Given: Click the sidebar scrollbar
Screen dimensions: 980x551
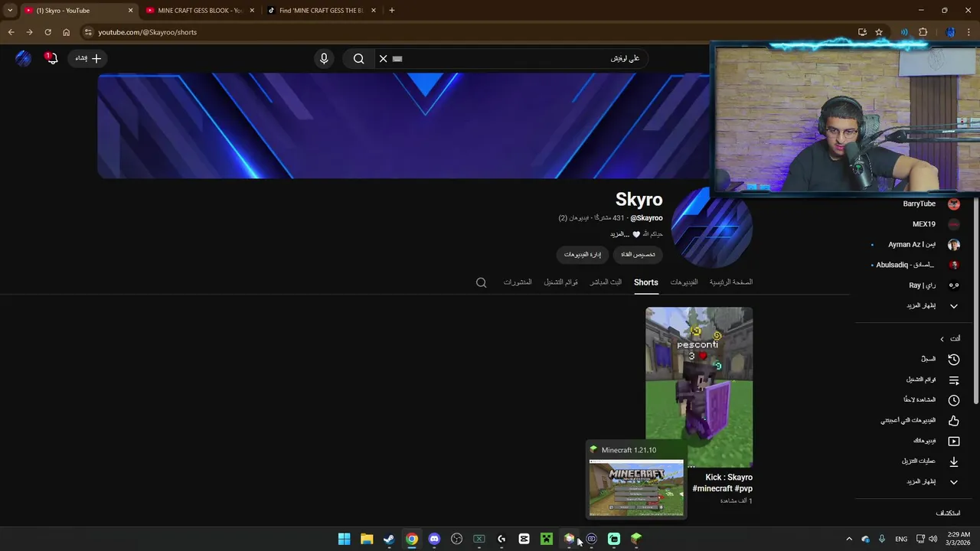Looking at the screenshot, I should coord(975,301).
